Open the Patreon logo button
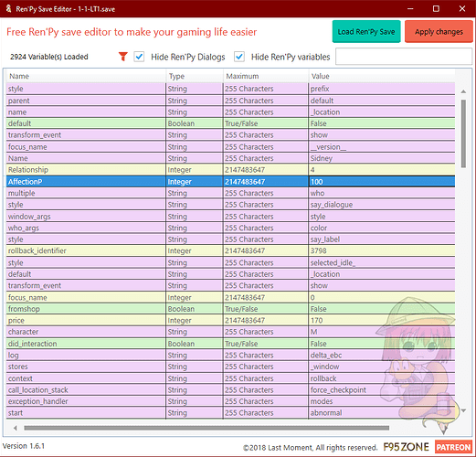This screenshot has width=476, height=457. coord(453,447)
